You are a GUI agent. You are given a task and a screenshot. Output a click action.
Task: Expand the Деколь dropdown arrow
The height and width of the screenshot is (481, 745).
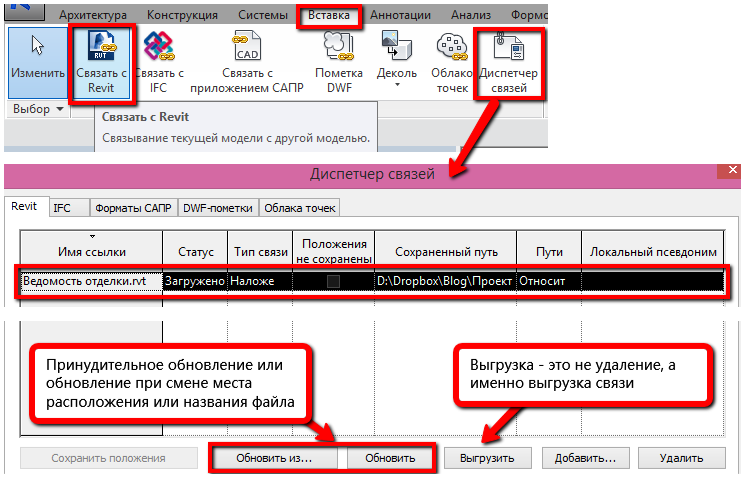tap(397, 85)
